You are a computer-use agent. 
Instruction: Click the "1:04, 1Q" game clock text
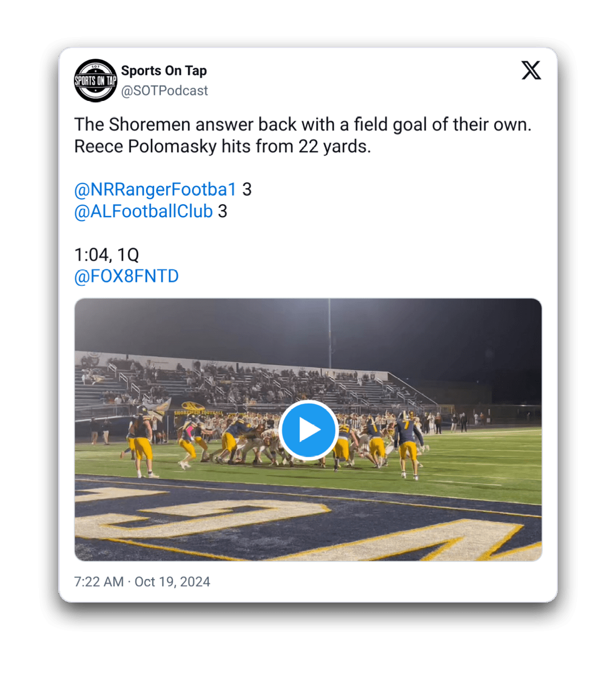click(107, 255)
